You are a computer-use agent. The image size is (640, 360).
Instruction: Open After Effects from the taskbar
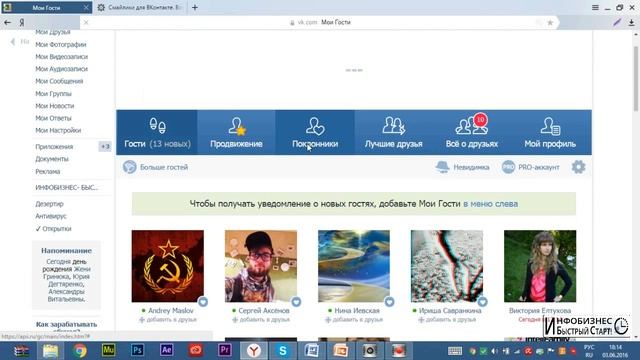167,351
